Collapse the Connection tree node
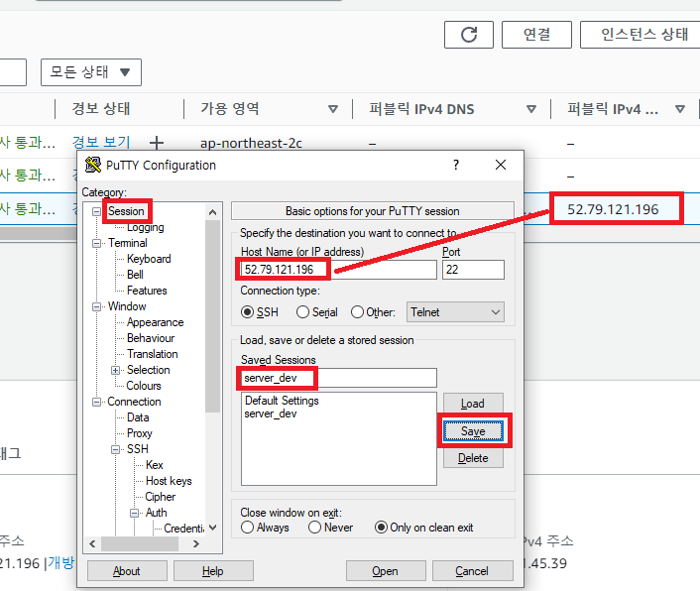Viewport: 700px width, 591px height. 96,402
